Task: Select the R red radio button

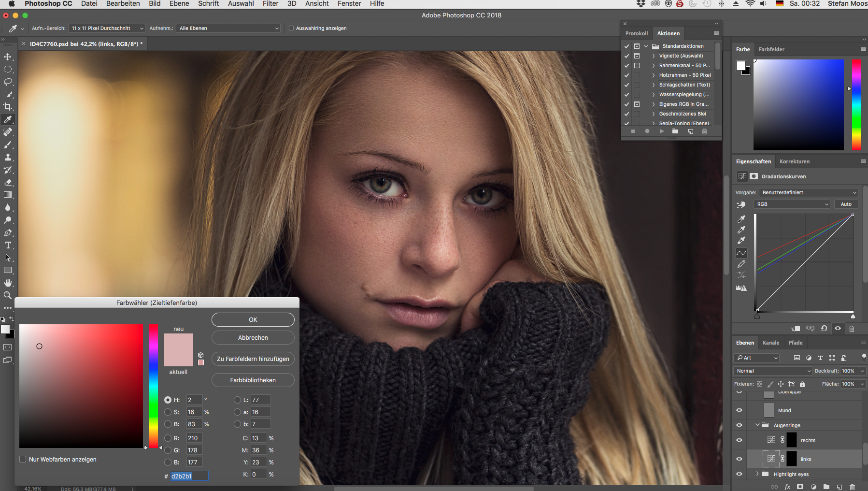Action: 168,438
